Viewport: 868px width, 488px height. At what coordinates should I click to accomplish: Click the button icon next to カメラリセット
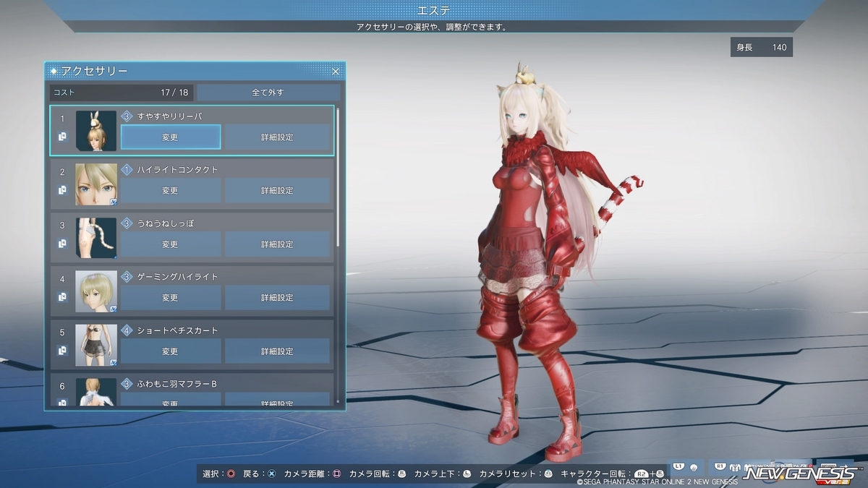tap(548, 474)
